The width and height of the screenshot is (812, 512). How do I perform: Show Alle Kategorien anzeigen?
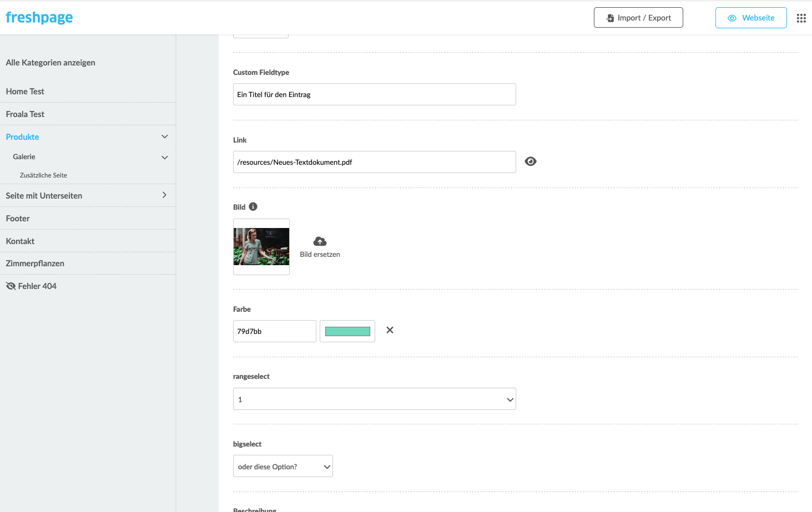(51, 63)
